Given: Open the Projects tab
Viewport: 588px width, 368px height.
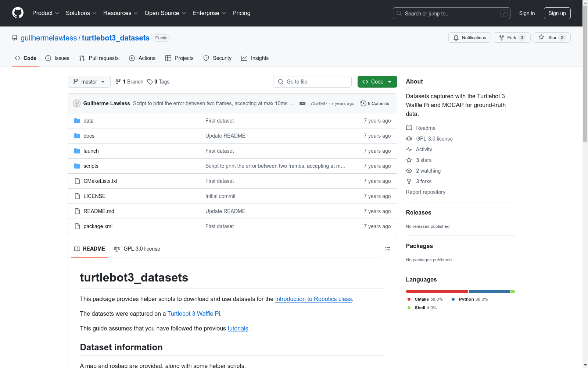Looking at the screenshot, I should (x=179, y=58).
